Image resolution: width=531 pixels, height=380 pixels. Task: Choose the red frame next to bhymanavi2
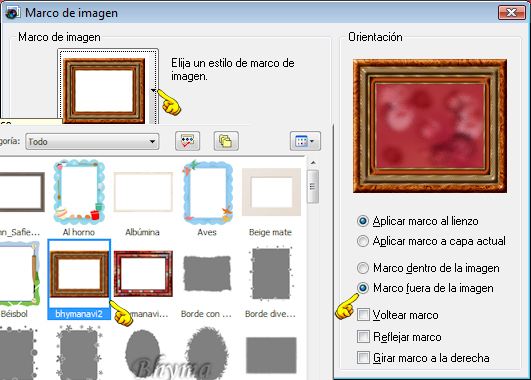[143, 274]
